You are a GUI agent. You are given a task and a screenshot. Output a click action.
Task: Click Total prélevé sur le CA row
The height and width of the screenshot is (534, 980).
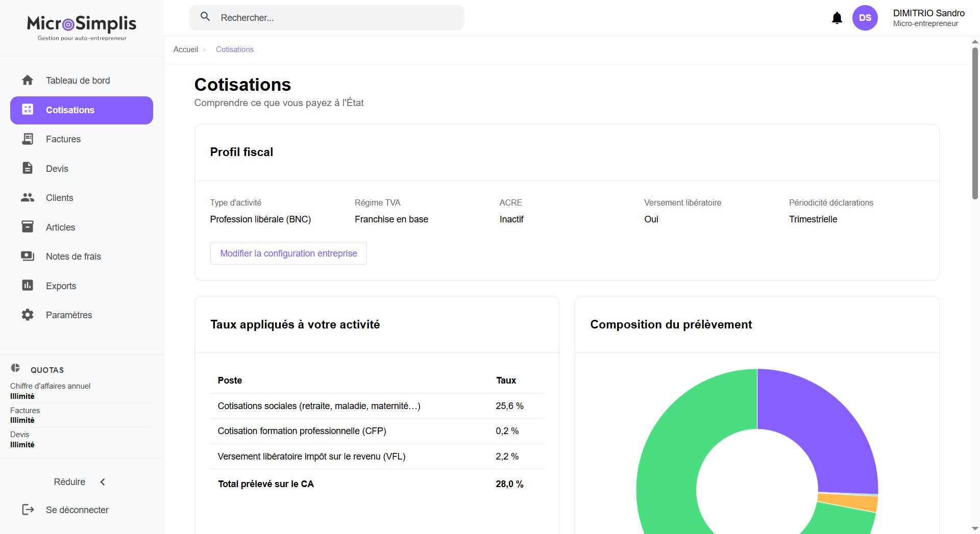point(377,484)
